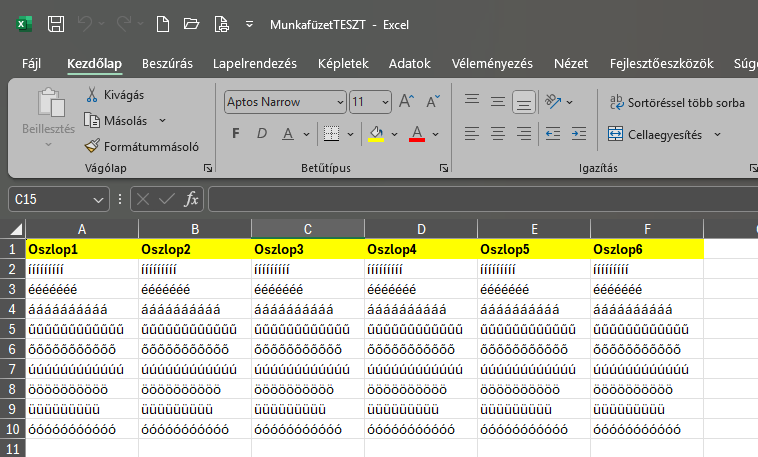Screen dimensions: 758x457
Task: Apply yellow fill color
Action: pyautogui.click(x=376, y=133)
